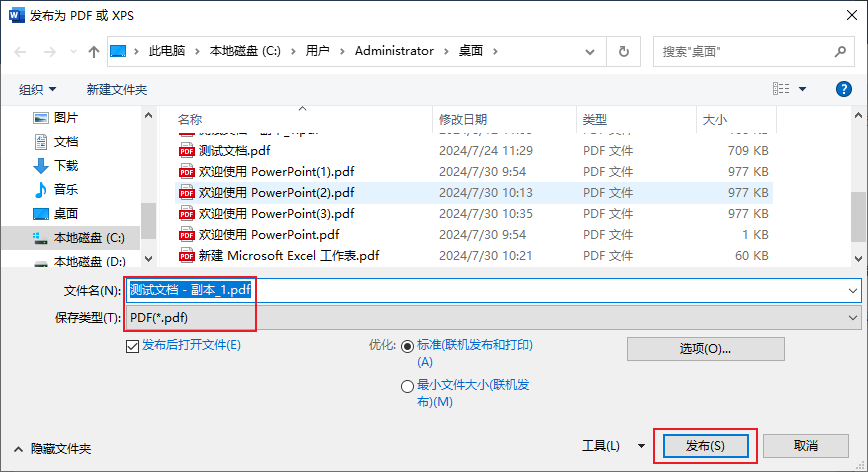This screenshot has width=868, height=472.
Task: Click 本地磁盘 (C:) in the address path
Action: [x=245, y=51]
